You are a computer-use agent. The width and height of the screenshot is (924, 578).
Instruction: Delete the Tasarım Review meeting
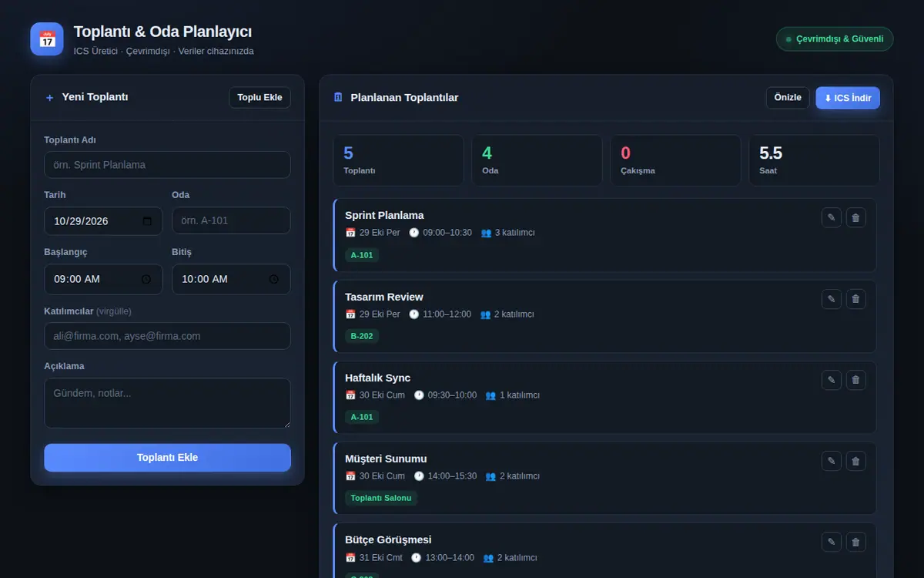[x=856, y=299]
